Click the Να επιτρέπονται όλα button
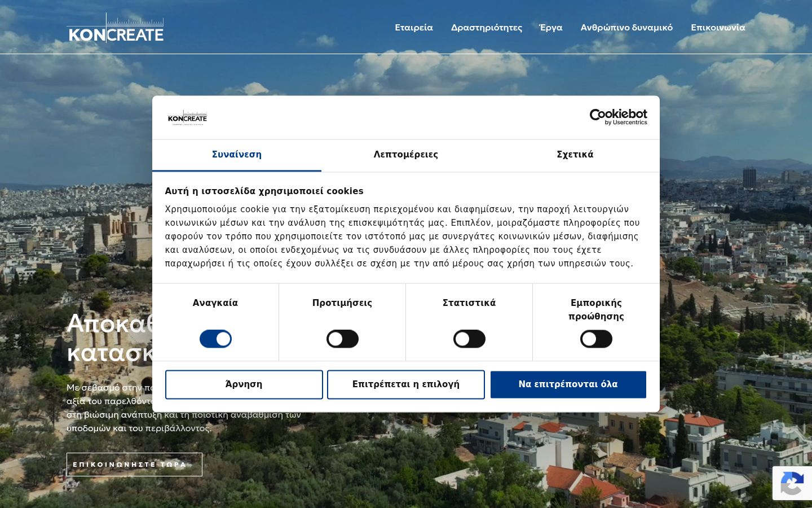The width and height of the screenshot is (812, 508). (x=568, y=384)
